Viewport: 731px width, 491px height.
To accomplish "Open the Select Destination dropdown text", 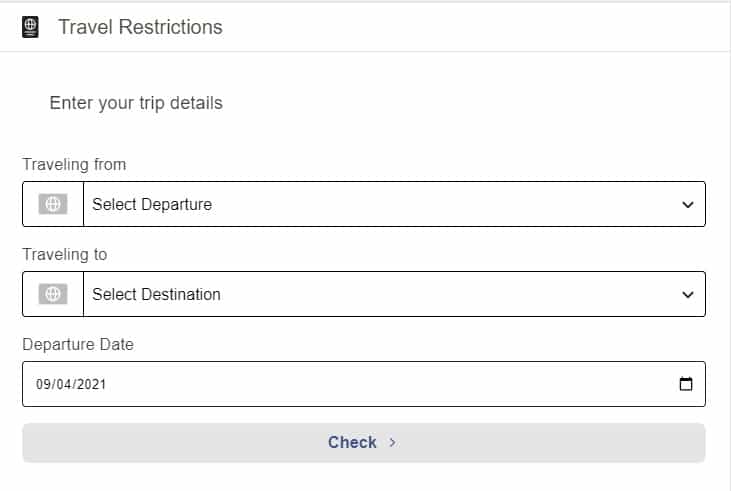I will (156, 294).
